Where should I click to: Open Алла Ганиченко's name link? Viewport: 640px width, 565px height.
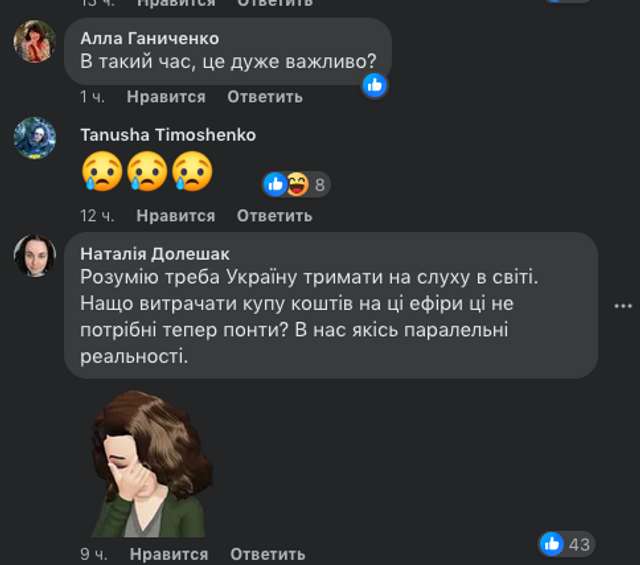[150, 39]
